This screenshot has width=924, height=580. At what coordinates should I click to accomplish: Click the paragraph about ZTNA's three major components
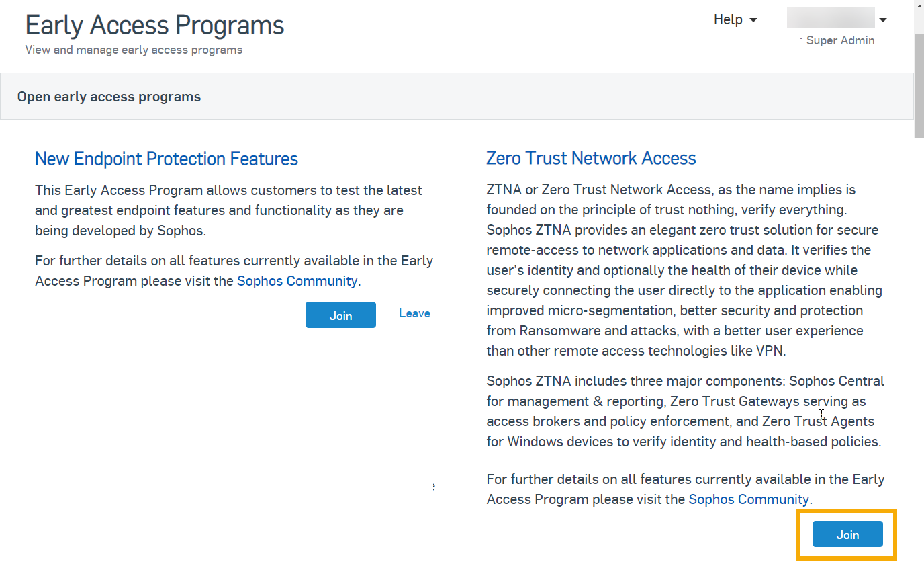pos(684,411)
